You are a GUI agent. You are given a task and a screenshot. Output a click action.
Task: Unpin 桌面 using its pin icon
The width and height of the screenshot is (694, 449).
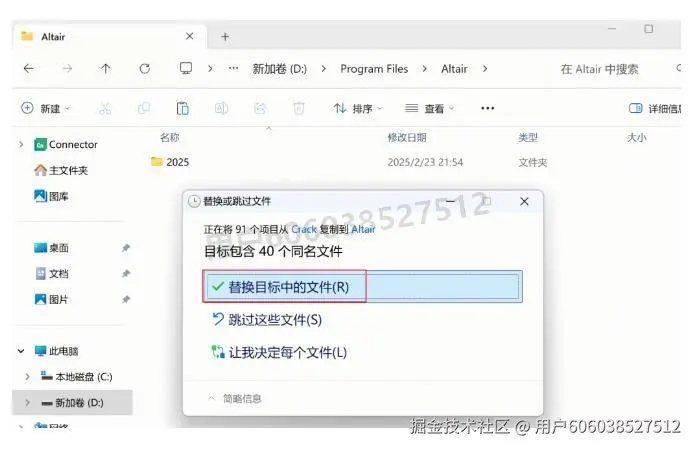[x=126, y=248]
